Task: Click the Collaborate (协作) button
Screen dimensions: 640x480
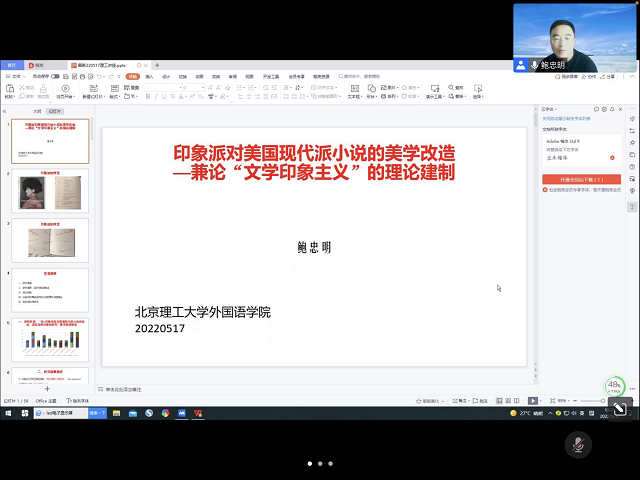Action: click(x=588, y=76)
